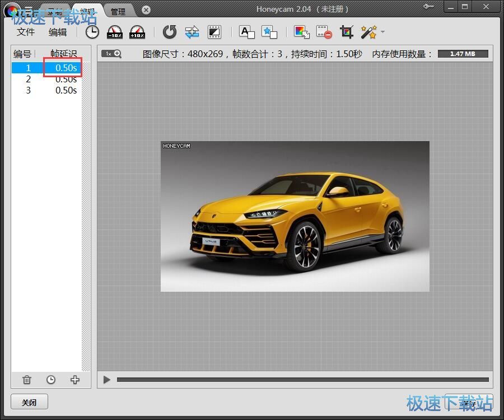Delete the selected frame with the trash icon
504x420 pixels.
27,380
